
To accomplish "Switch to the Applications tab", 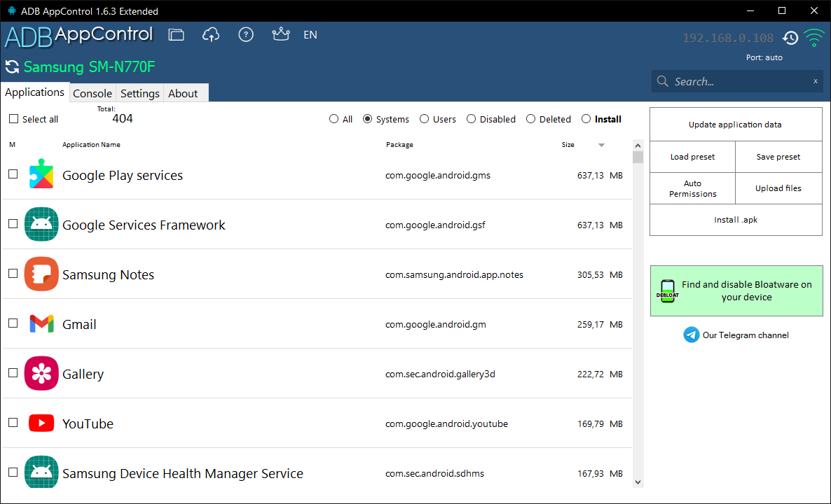I will point(35,92).
